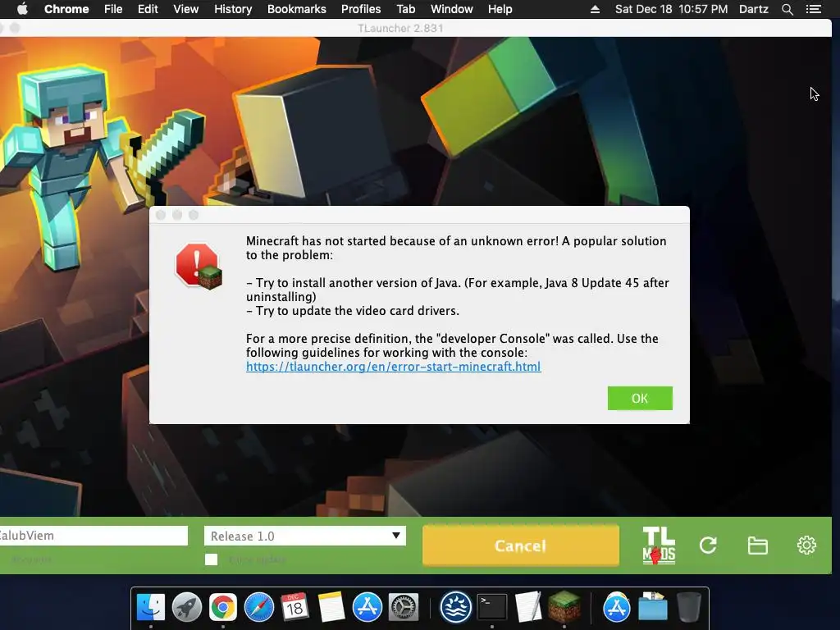Click the date and time in menu bar
Image resolution: width=840 pixels, height=630 pixels.
[x=671, y=9]
